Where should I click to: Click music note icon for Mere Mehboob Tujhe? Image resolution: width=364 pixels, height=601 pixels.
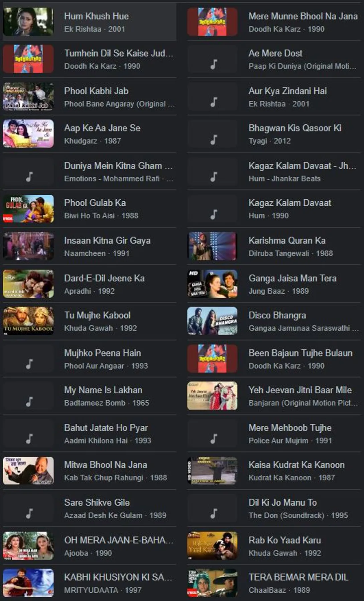click(x=214, y=438)
